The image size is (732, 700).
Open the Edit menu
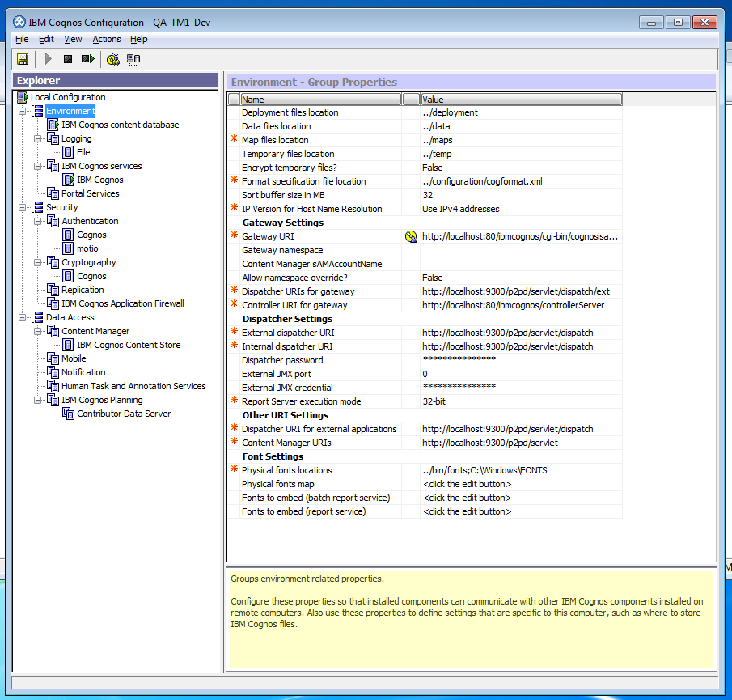46,39
